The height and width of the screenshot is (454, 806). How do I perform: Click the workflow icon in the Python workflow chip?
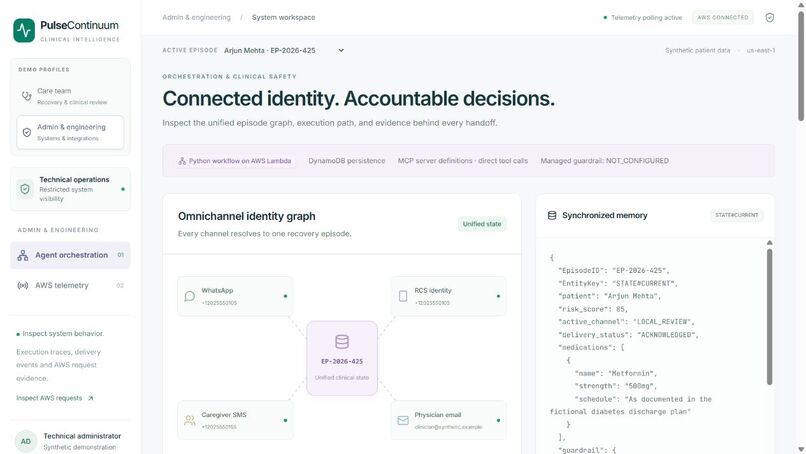(182, 161)
